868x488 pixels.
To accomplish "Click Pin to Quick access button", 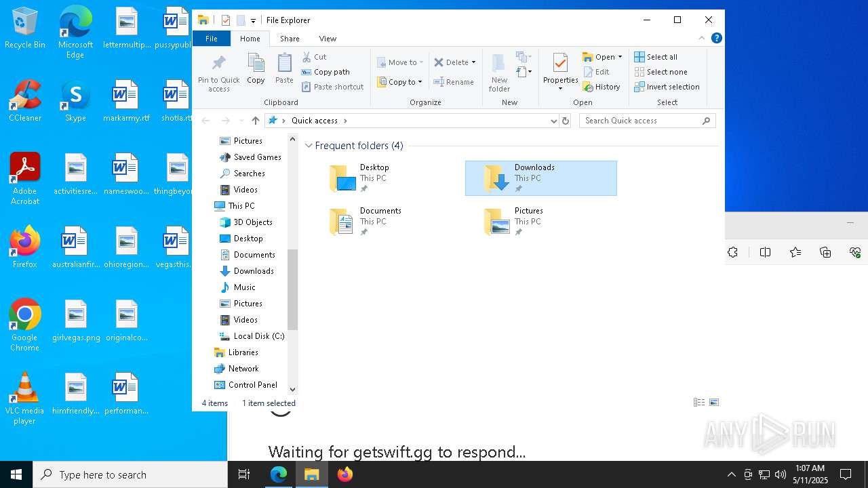I will tap(218, 73).
